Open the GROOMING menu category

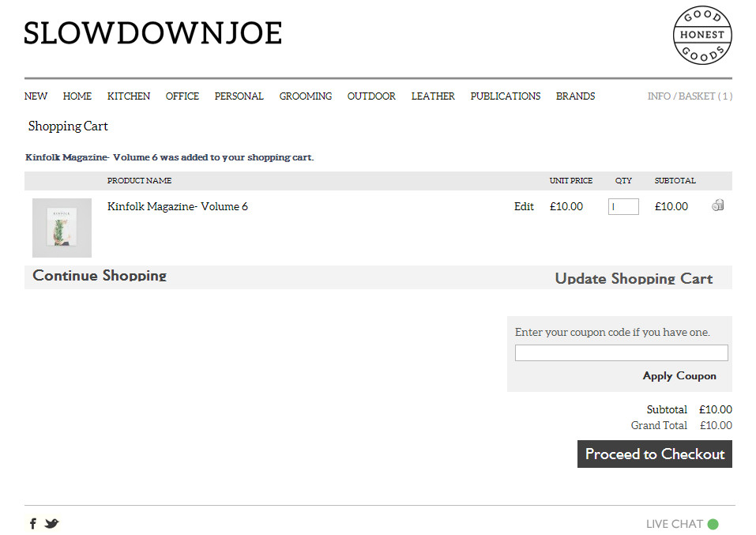tap(306, 96)
